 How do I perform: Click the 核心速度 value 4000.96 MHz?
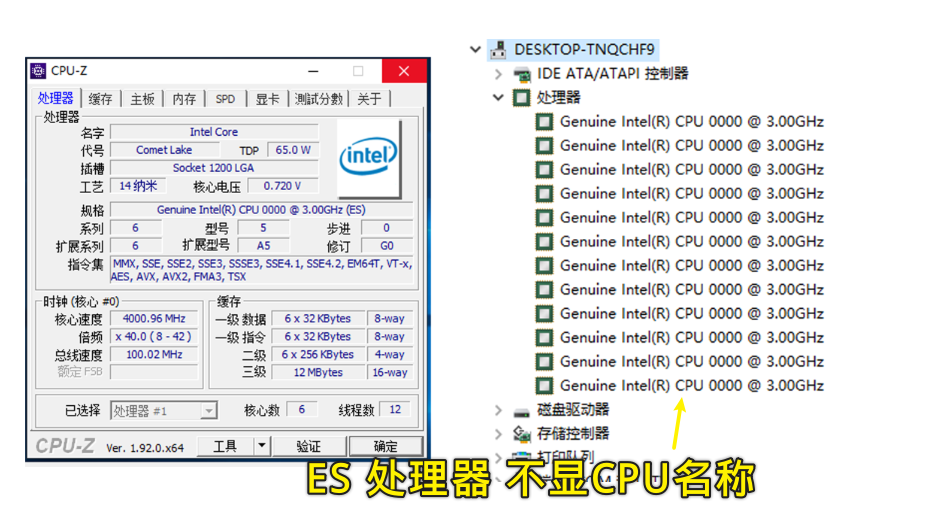coord(154,318)
